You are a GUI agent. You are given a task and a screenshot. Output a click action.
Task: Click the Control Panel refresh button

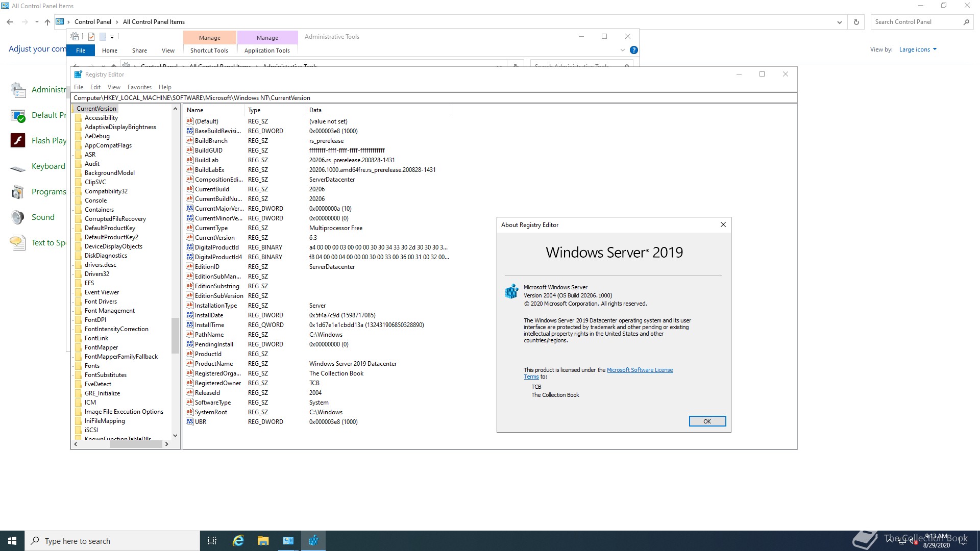(x=856, y=22)
